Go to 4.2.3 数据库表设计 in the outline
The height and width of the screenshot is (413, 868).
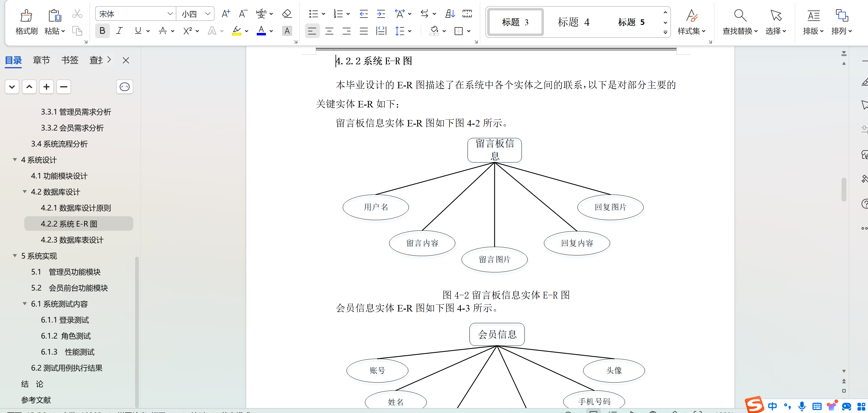[x=72, y=240]
